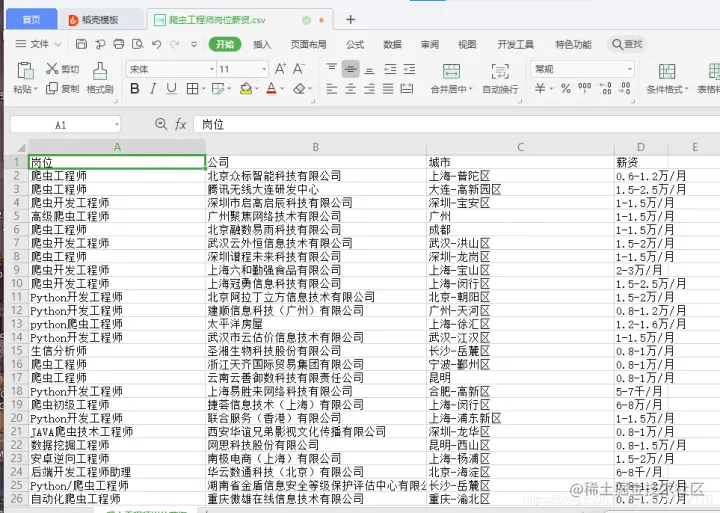The image size is (720, 513).
Task: Click the decrease indent icon
Action: click(390, 69)
